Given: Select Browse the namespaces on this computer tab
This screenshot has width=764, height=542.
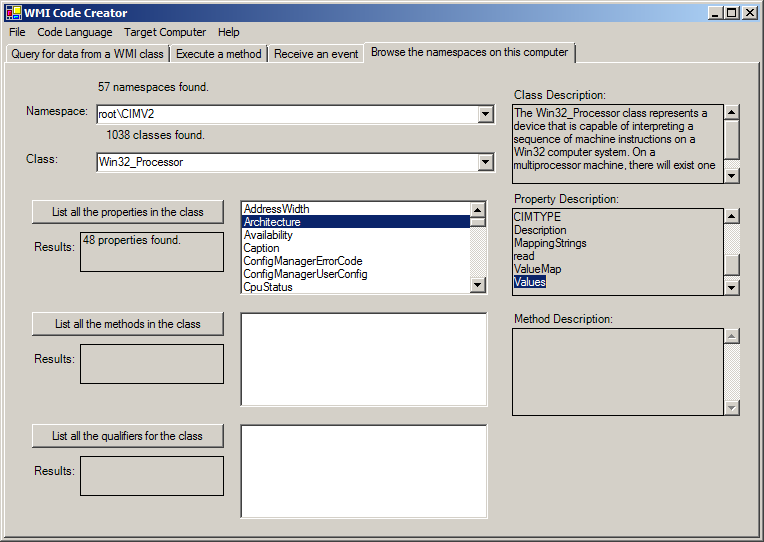Looking at the screenshot, I should tap(470, 52).
